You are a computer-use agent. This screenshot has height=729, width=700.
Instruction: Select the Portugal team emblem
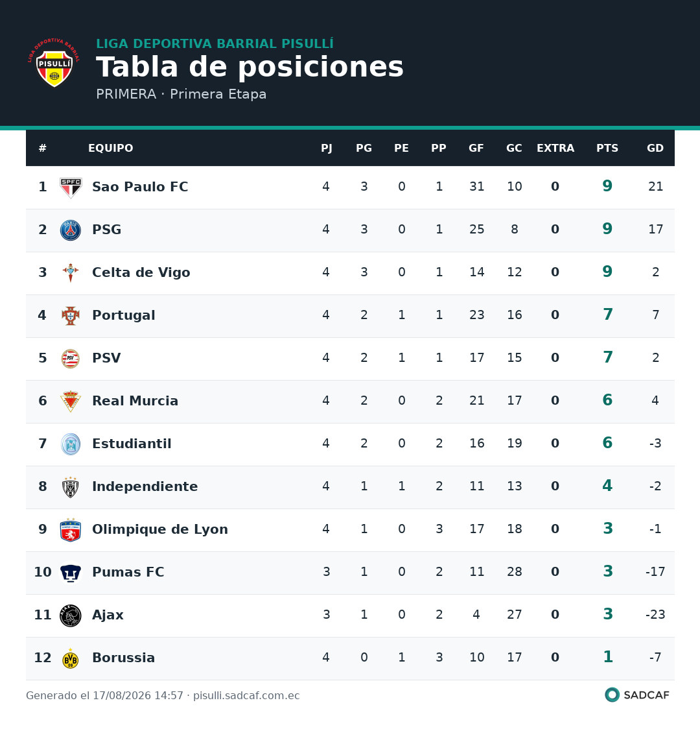[x=71, y=316]
